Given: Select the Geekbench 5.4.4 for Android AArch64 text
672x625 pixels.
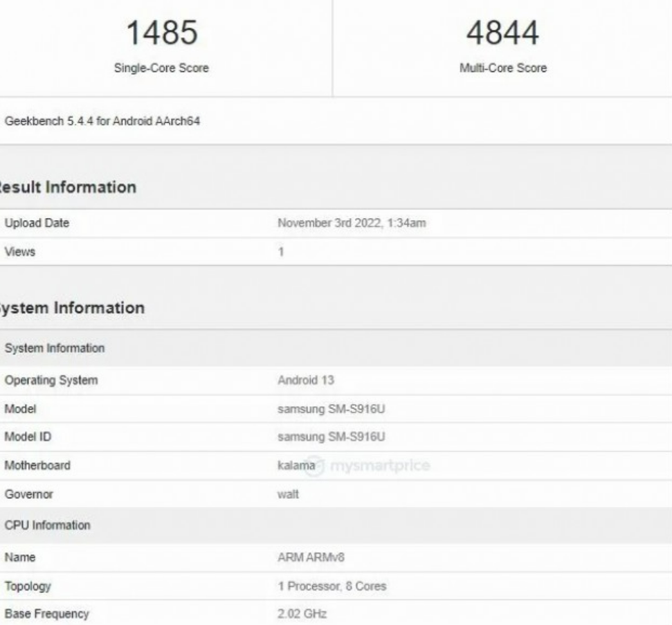Looking at the screenshot, I should point(102,121).
